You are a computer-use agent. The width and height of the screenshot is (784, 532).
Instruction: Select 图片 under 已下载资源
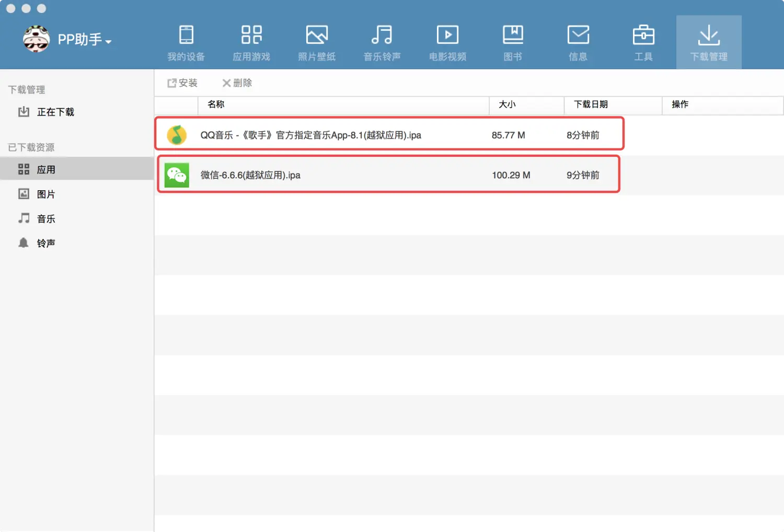pyautogui.click(x=77, y=194)
